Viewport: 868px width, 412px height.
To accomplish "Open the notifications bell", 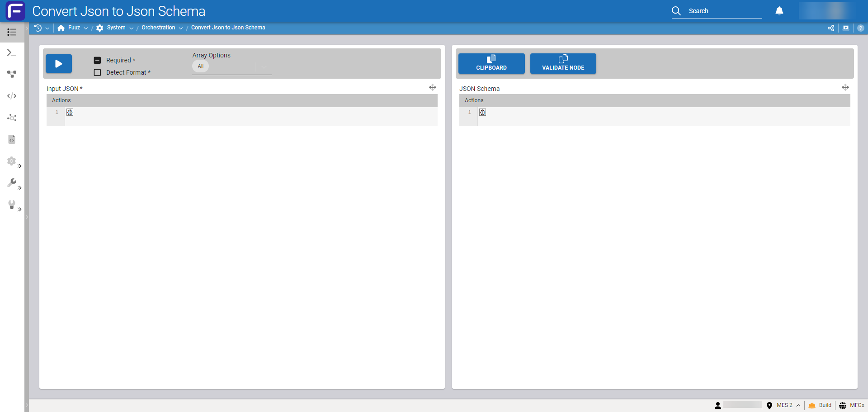I will tap(779, 11).
